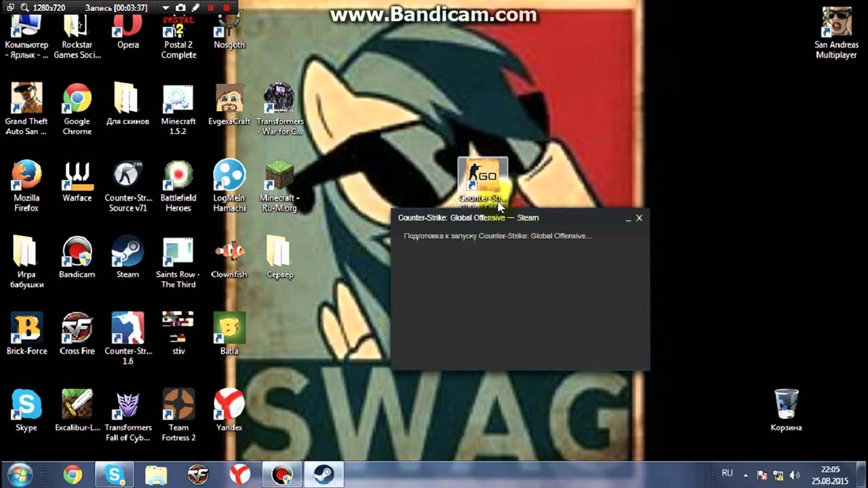Screen dimensions: 868x488
Task: Select the Counter-Strike 1.6 desktop icon
Action: coord(127,339)
